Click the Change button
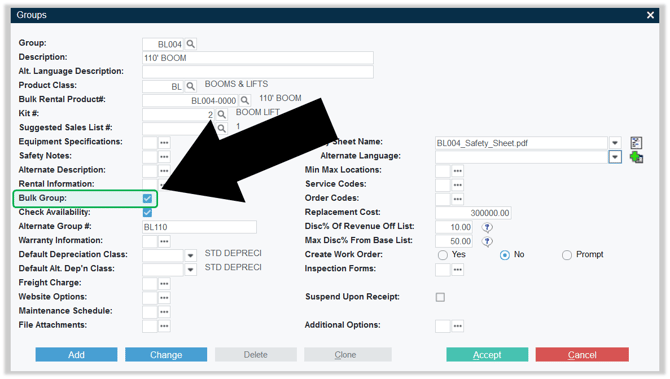670x379 pixels. coord(166,355)
